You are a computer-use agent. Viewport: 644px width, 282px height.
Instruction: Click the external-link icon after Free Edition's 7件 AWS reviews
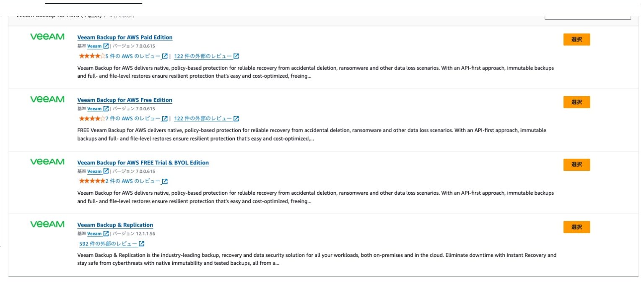tap(165, 118)
